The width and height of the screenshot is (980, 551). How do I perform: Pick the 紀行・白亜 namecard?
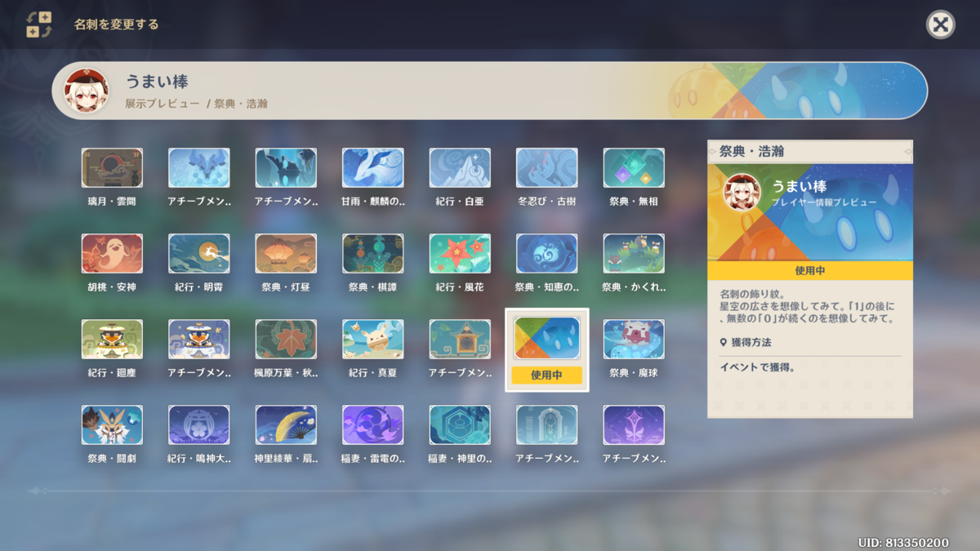pos(460,168)
